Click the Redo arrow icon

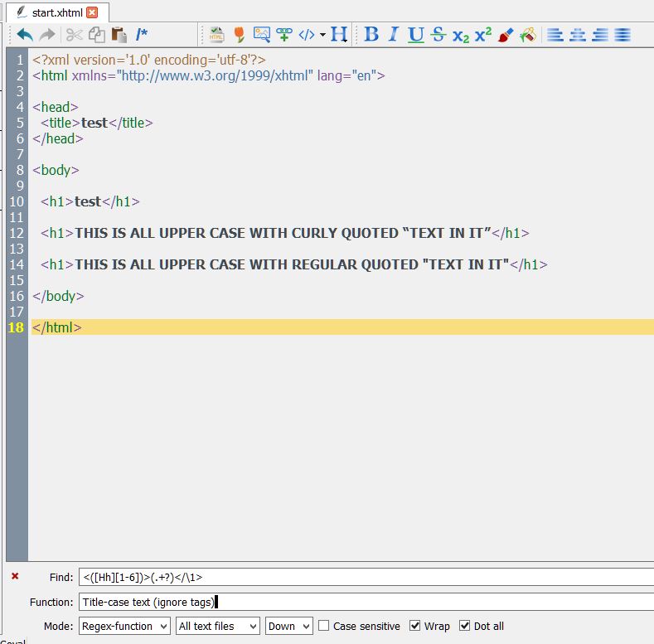47,35
